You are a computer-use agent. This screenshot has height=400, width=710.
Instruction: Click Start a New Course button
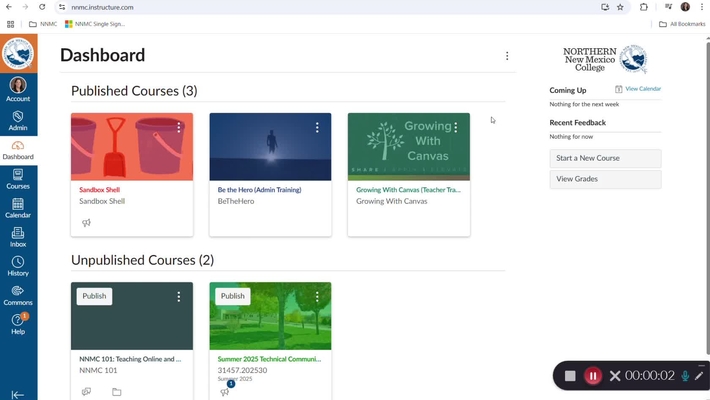point(605,158)
